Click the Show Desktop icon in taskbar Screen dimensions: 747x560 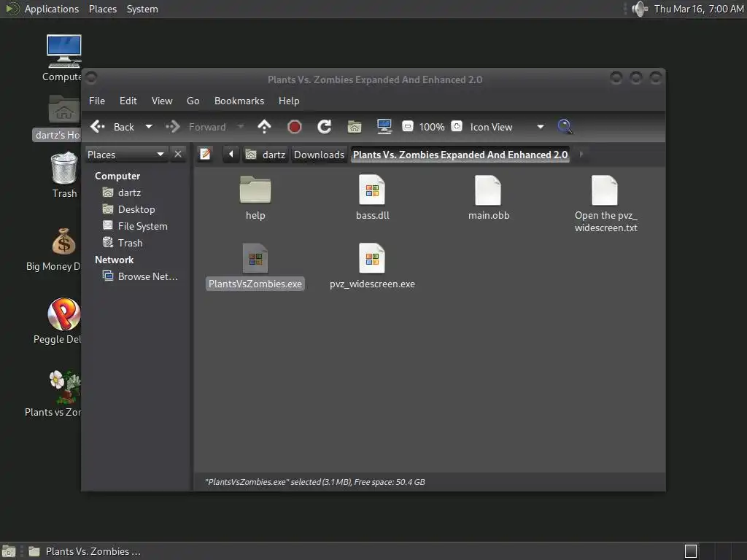[x=9, y=551]
